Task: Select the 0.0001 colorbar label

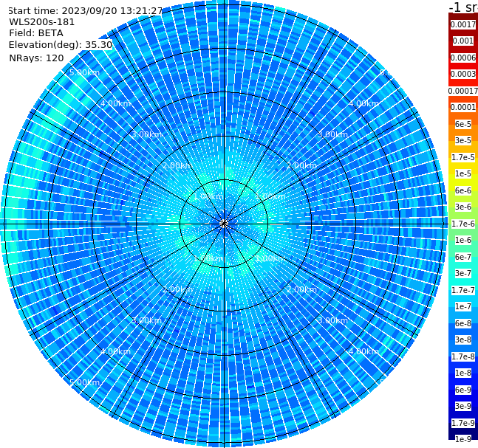Action: pos(463,107)
